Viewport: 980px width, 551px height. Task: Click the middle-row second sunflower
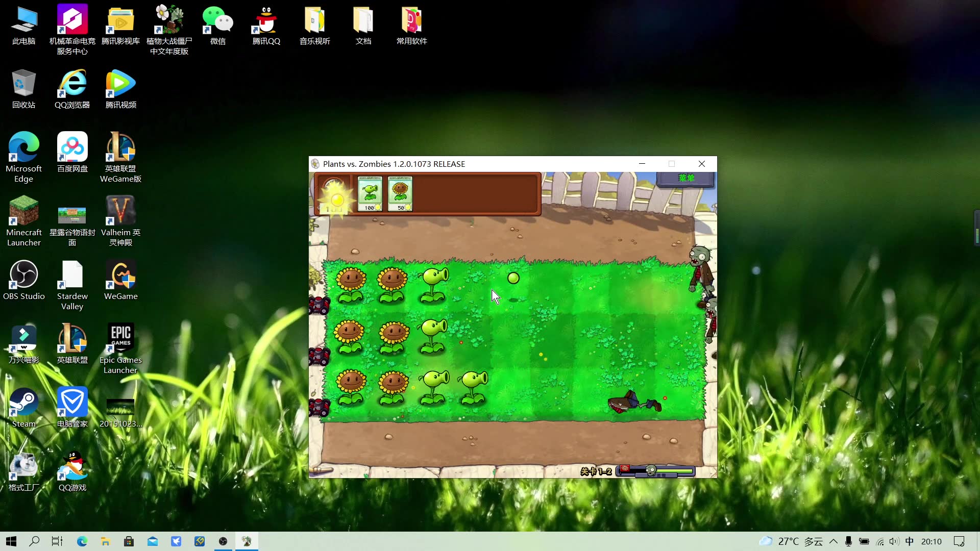[x=394, y=337]
